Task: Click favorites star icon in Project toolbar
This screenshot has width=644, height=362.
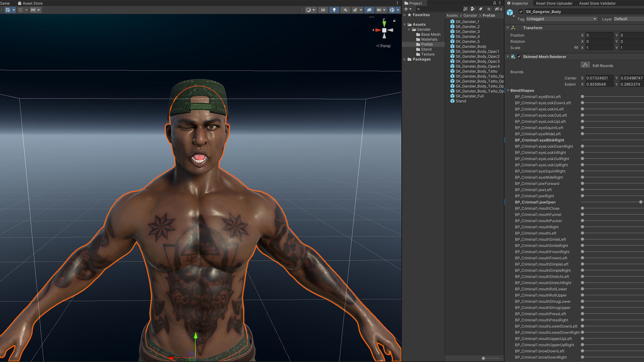Action: click(489, 9)
